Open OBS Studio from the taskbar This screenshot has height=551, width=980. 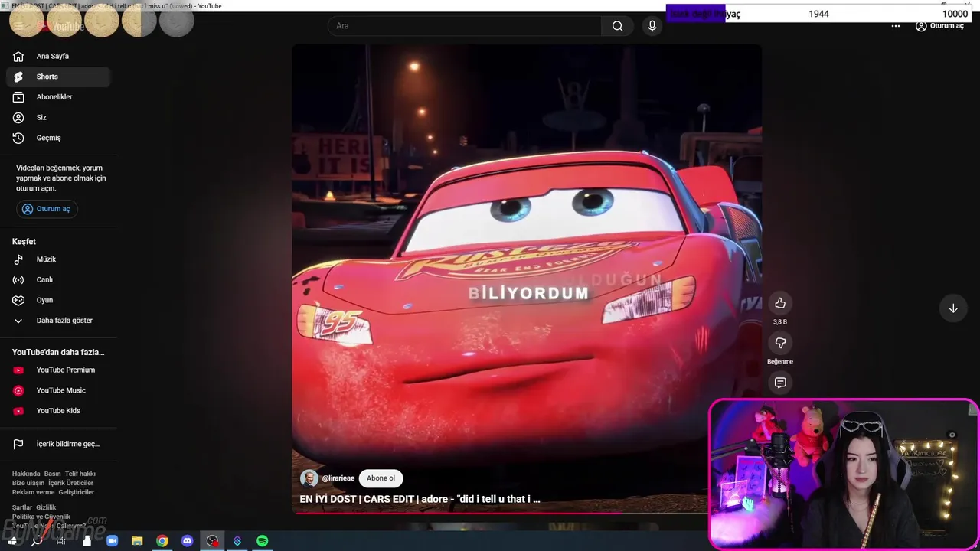[x=212, y=541]
